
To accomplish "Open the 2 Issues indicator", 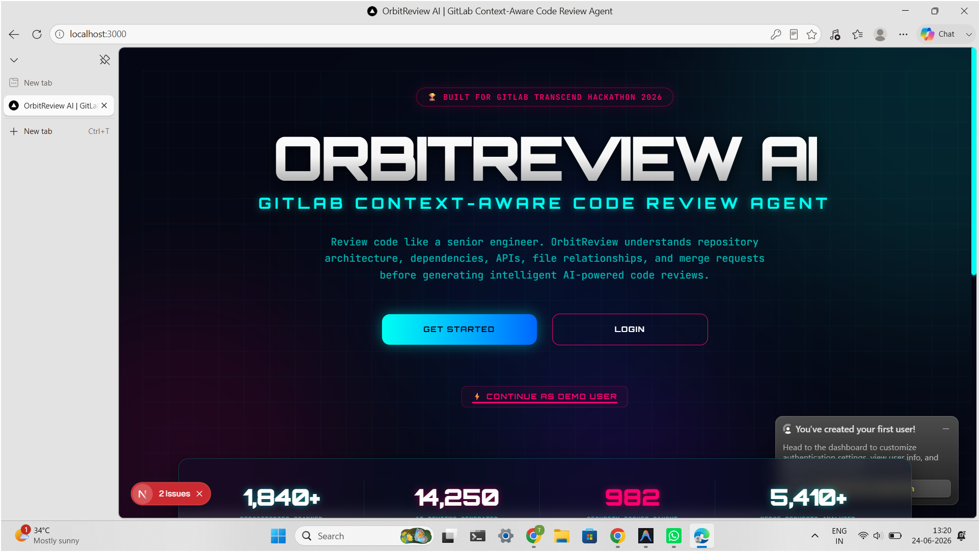I will pyautogui.click(x=174, y=494).
